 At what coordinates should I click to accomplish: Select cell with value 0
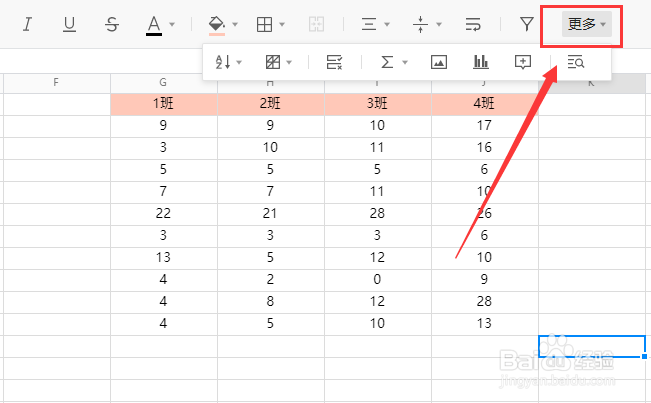pos(377,280)
